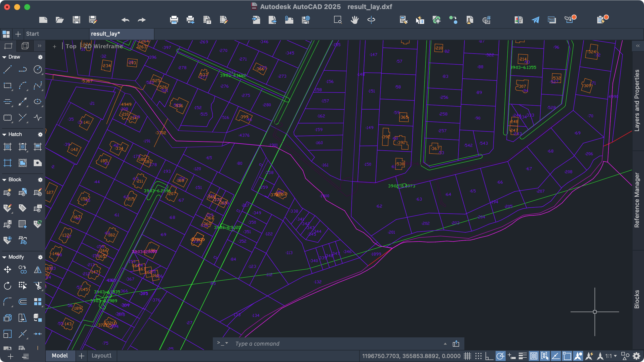The height and width of the screenshot is (362, 644).
Task: Click in the command line input field
Action: (337, 344)
